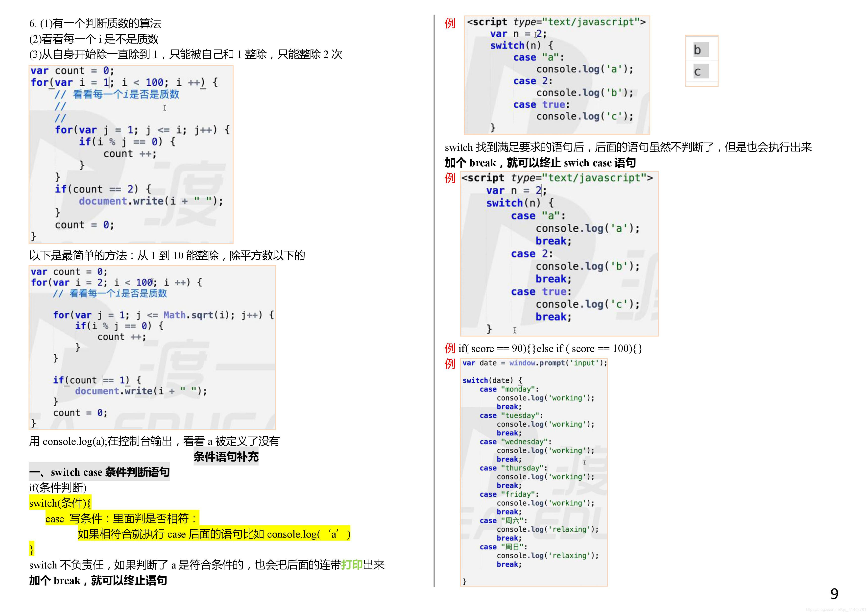Click the code line 'case "wednesday":'
This screenshot has height=614, width=868.
click(516, 442)
